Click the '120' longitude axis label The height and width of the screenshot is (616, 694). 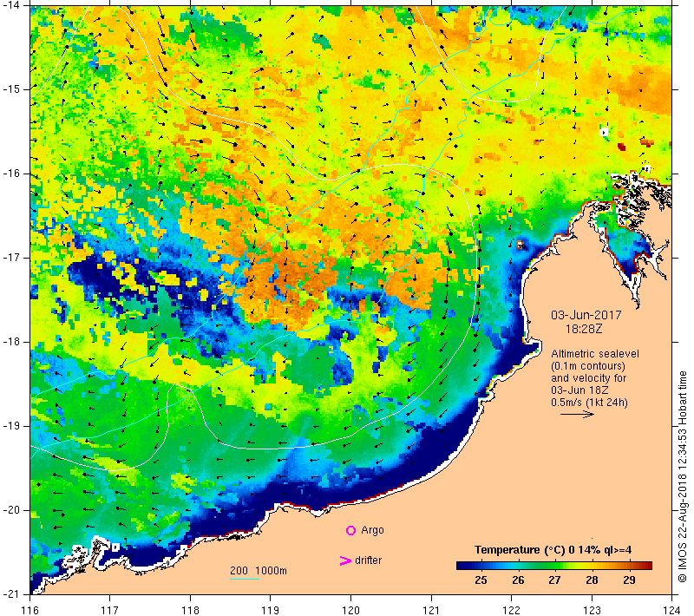[350, 610]
